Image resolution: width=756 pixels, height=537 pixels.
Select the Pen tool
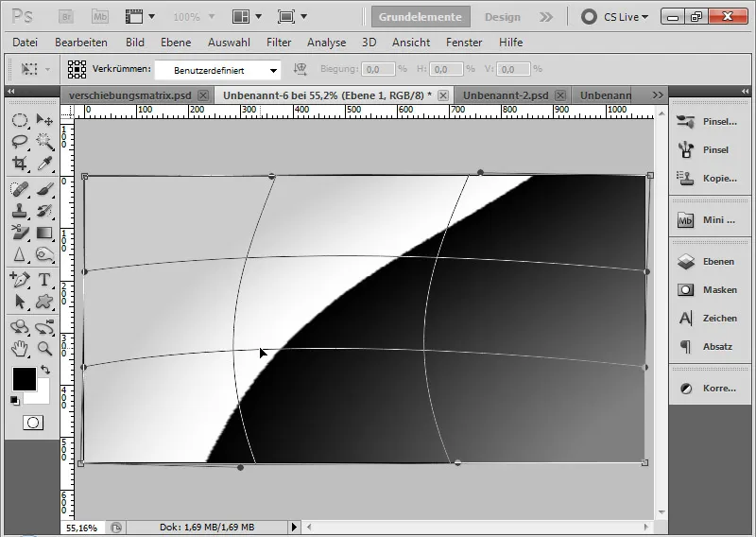click(19, 279)
